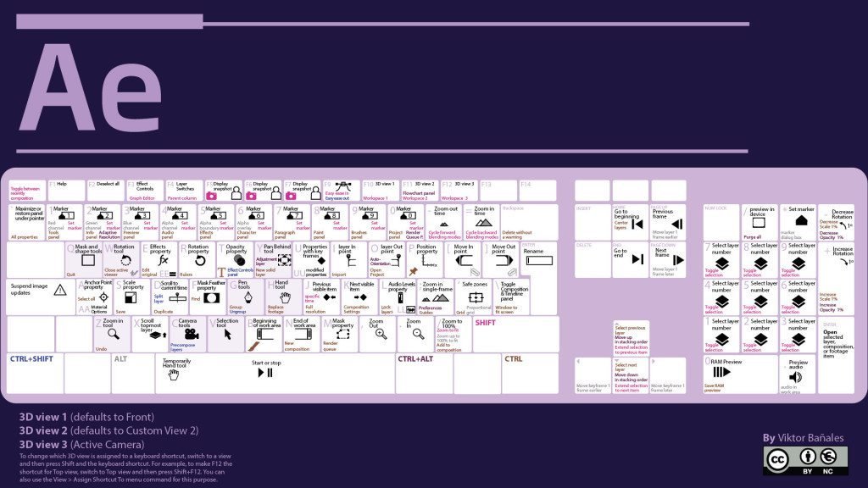
Task: Select the Pen tools nib icon
Action: point(248,297)
